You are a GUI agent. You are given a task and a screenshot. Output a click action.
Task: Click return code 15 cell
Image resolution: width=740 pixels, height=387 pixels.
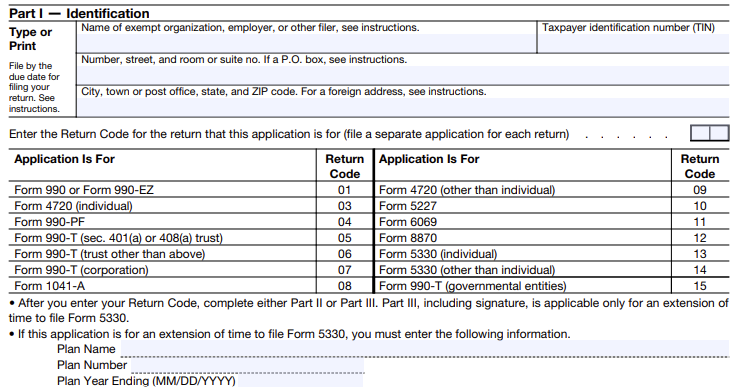point(700,286)
